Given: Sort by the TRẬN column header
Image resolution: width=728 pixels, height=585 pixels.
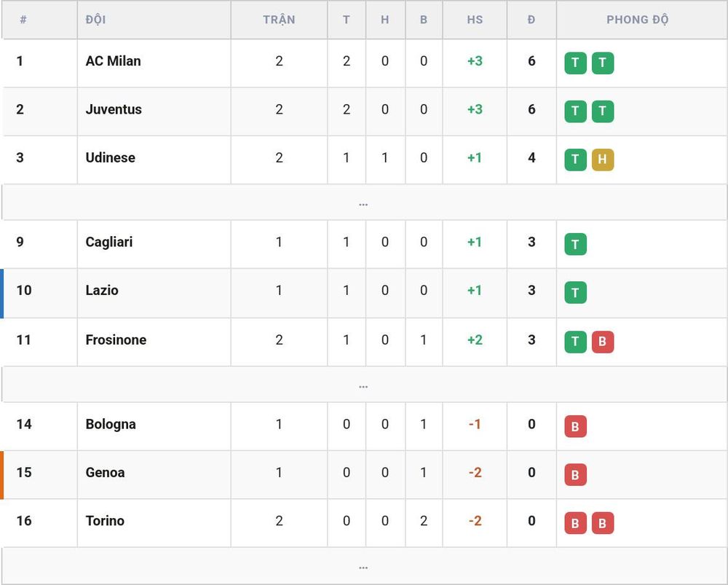Looking at the screenshot, I should tap(279, 20).
